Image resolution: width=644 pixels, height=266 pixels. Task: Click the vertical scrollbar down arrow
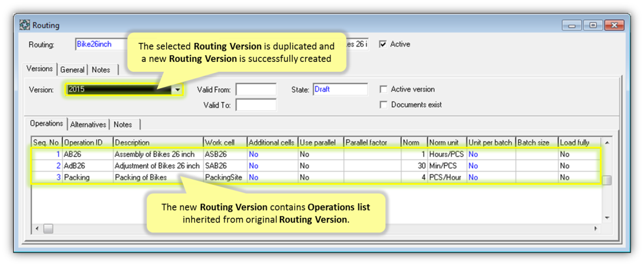(x=607, y=218)
